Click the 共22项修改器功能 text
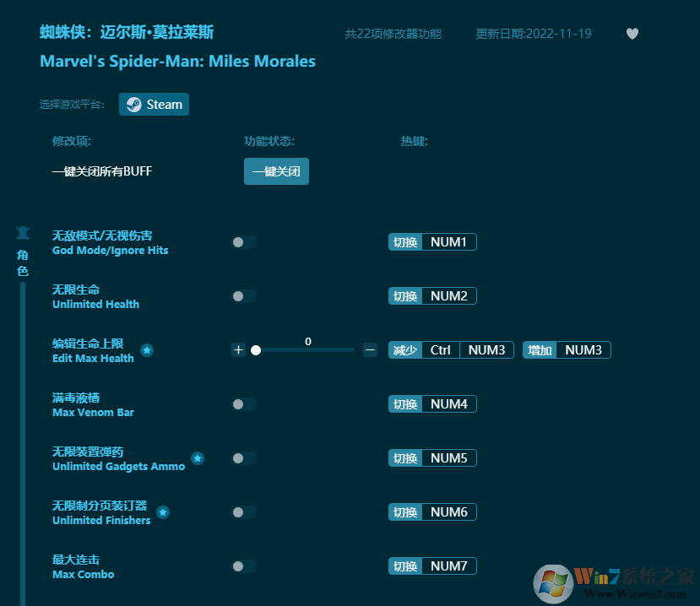 [x=393, y=34]
